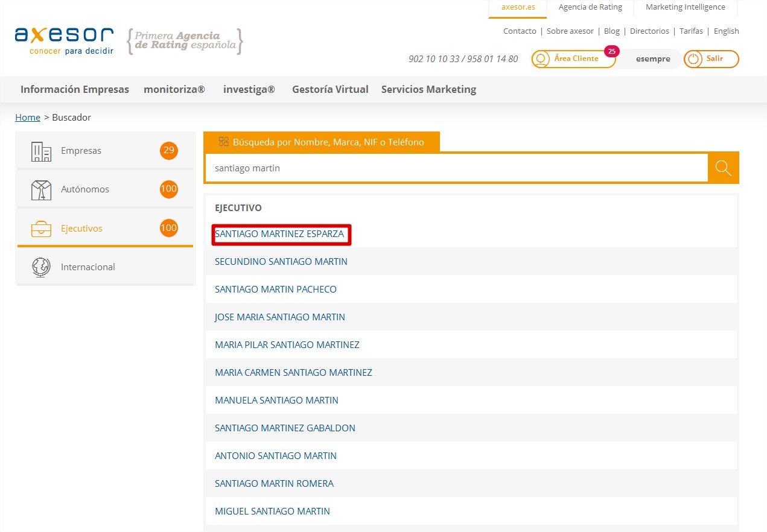Click the Salir logout button
The image size is (767, 532).
pos(711,59)
